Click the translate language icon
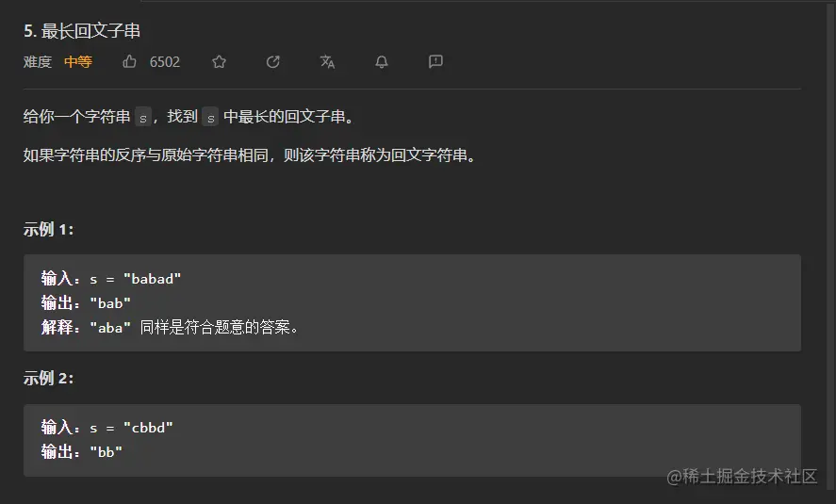The image size is (836, 504). coord(327,62)
